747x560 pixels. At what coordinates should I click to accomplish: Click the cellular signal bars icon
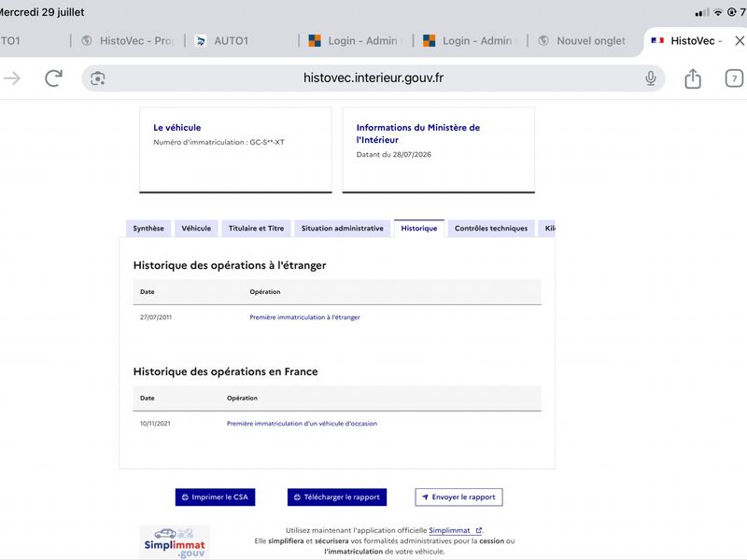click(x=702, y=12)
